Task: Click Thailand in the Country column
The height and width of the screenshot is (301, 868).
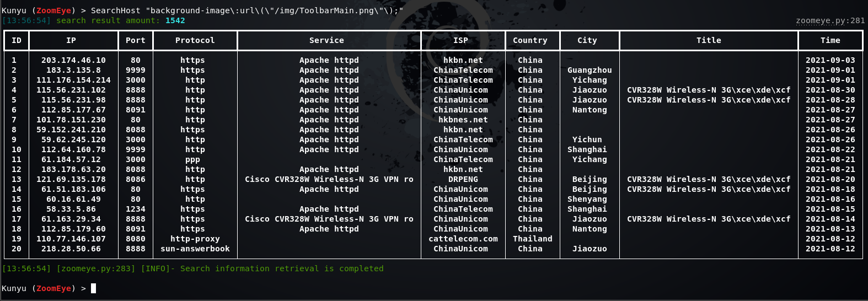Action: [533, 239]
